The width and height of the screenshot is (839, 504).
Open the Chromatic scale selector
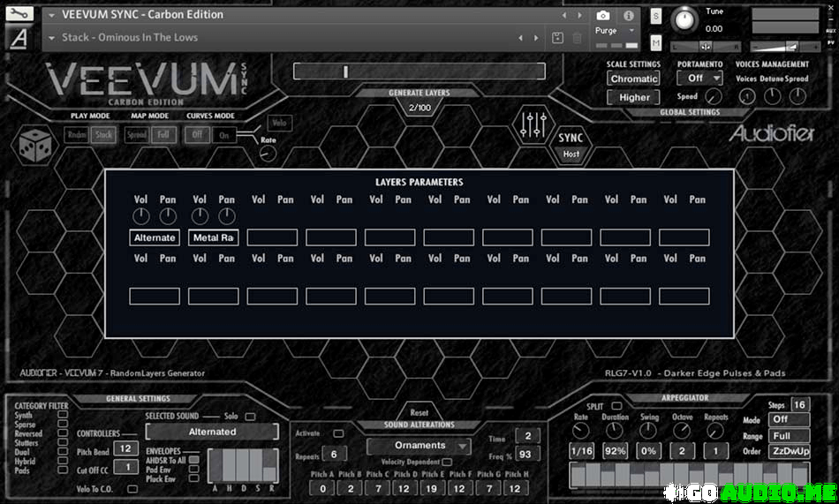point(633,79)
